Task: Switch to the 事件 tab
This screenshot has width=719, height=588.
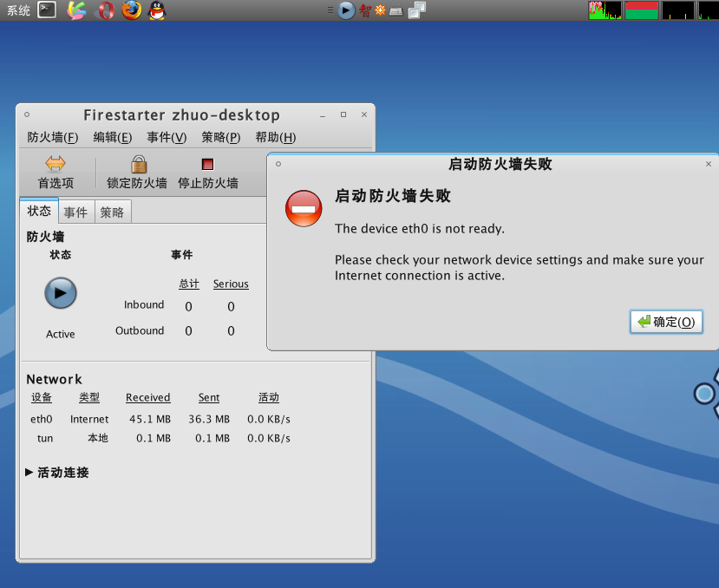Action: [x=75, y=212]
